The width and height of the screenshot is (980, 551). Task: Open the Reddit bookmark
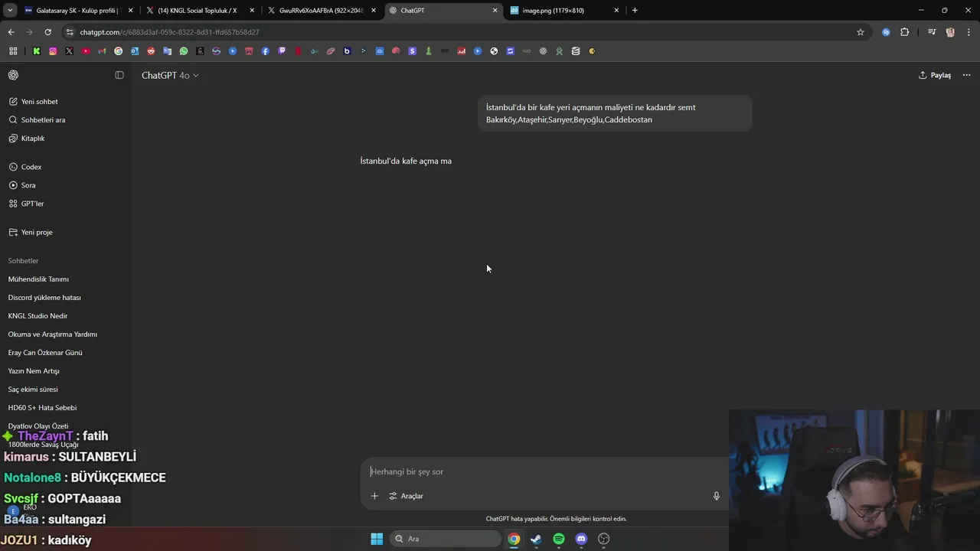click(x=151, y=51)
